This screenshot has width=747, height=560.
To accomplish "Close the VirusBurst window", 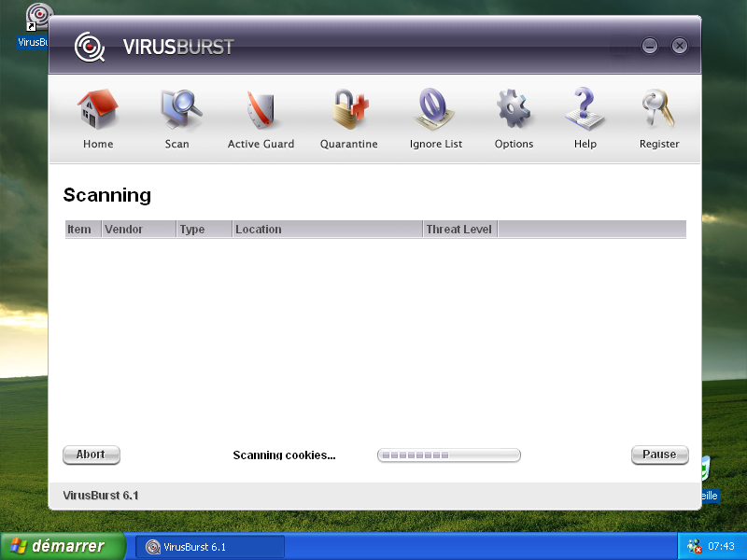I will pyautogui.click(x=680, y=46).
